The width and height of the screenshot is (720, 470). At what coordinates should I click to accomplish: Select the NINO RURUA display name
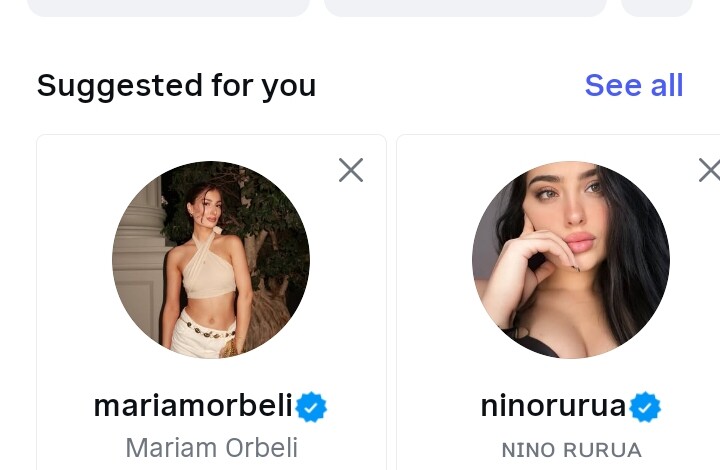(x=571, y=450)
